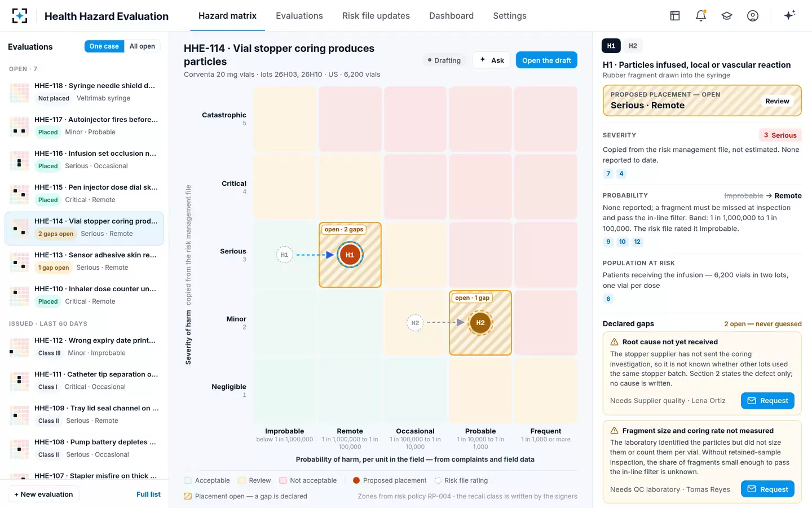Click Review on proposed placement
The width and height of the screenshot is (812, 508).
pyautogui.click(x=777, y=101)
